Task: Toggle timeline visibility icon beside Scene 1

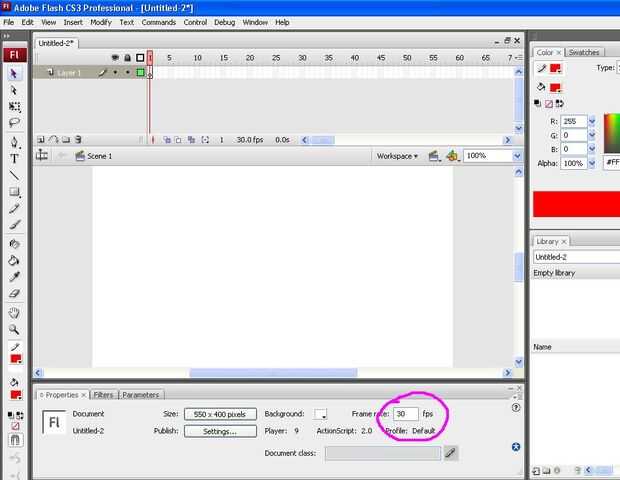Action: 42,155
